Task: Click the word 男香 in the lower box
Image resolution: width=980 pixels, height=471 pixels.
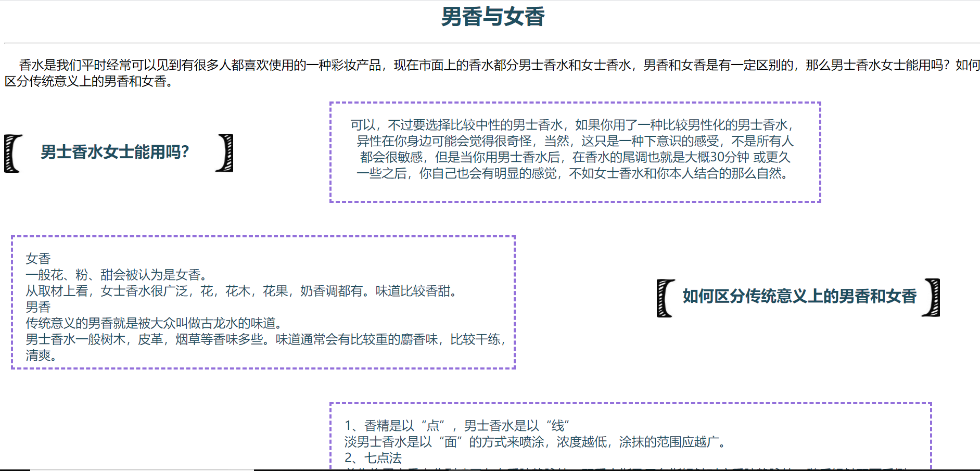Action: 38,307
